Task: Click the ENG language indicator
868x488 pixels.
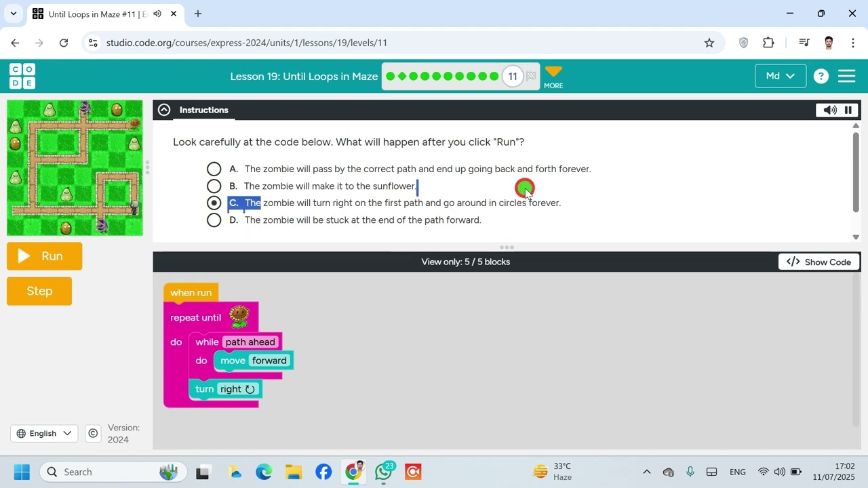Action: pyautogui.click(x=738, y=472)
